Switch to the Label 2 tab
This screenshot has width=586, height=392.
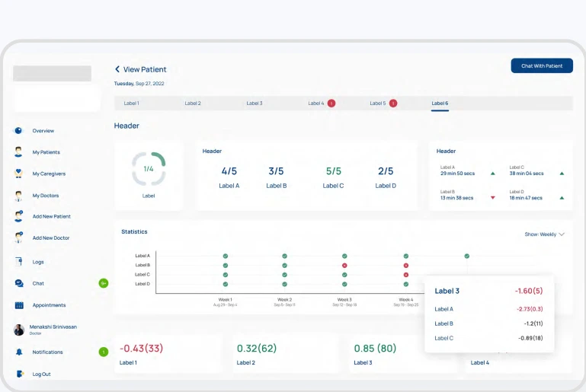pos(193,104)
